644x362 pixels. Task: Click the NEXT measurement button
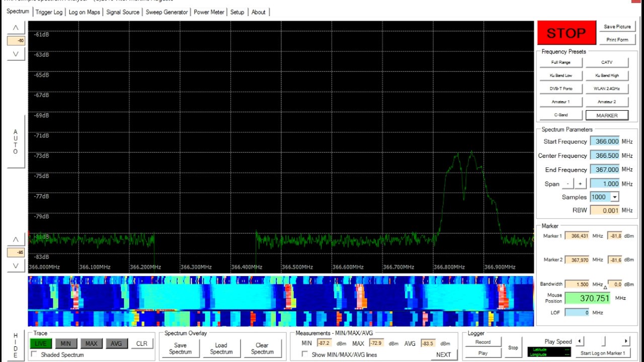click(443, 354)
